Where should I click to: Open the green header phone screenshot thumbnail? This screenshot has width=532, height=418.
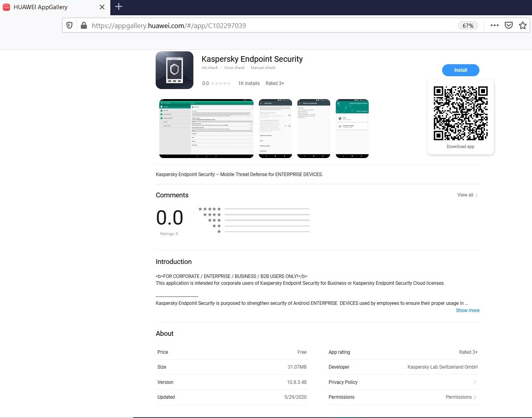352,128
